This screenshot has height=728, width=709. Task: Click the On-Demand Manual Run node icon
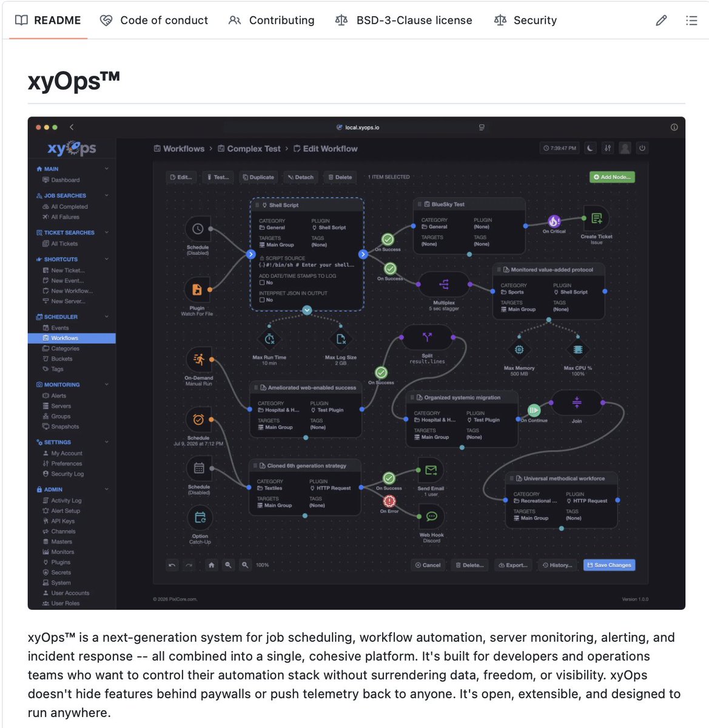[199, 360]
